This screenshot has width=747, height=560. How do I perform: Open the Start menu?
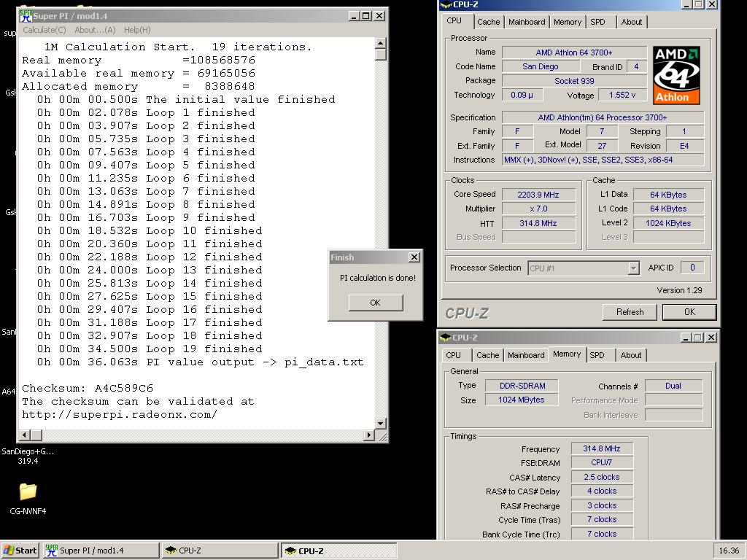(x=20, y=551)
